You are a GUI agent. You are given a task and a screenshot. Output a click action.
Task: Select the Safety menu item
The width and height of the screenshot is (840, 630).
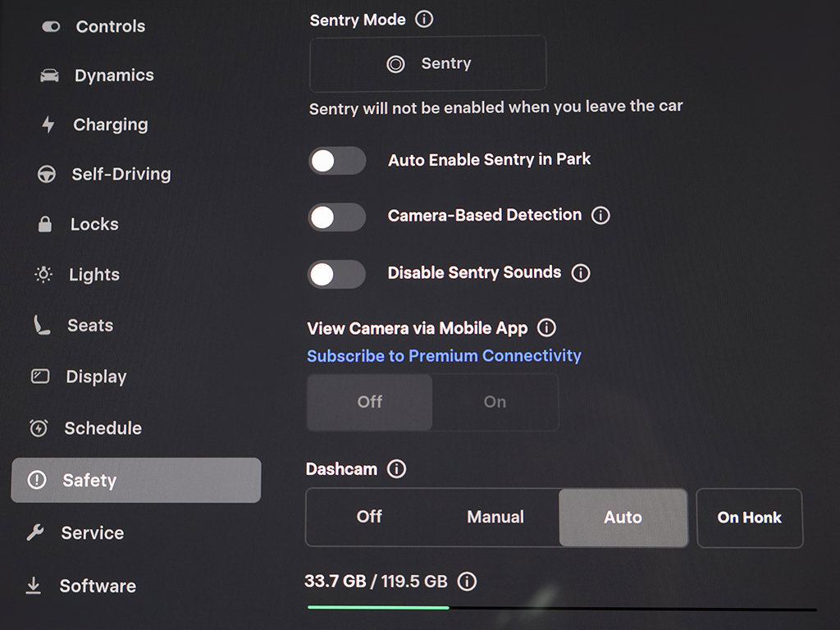(136, 480)
